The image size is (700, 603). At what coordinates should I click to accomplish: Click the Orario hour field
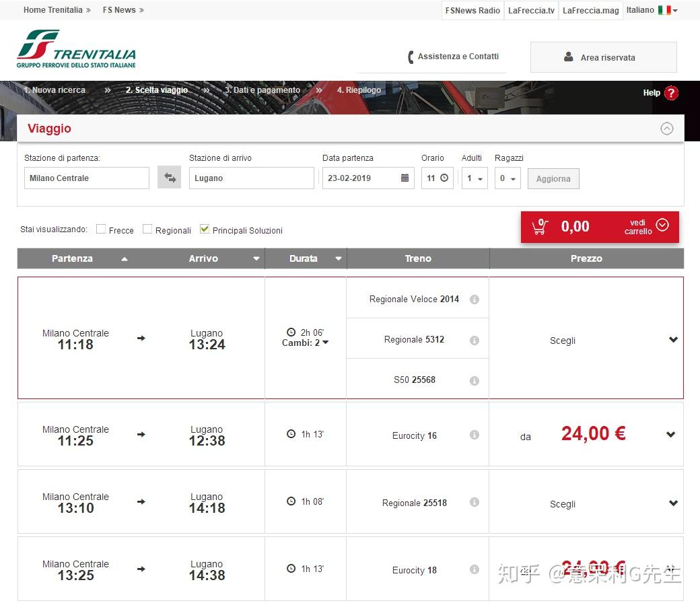tap(437, 178)
